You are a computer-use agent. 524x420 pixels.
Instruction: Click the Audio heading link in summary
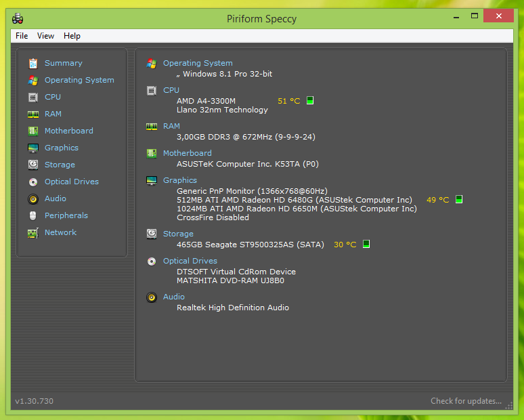point(174,297)
